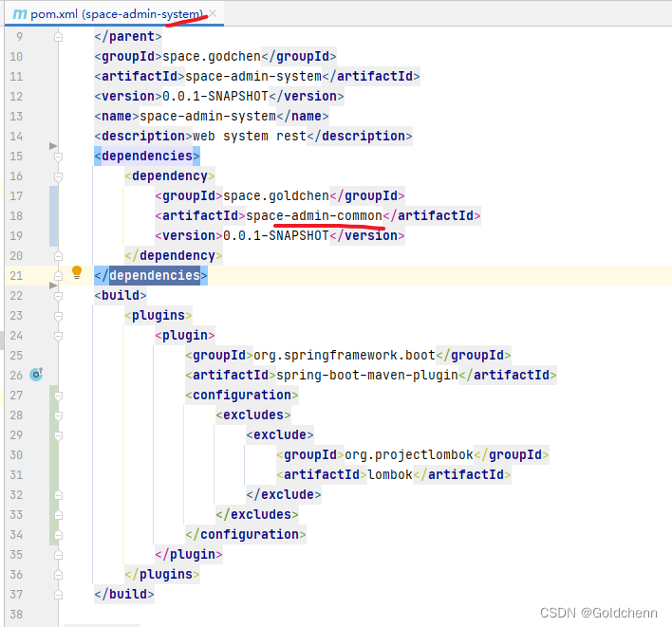Collapse the dependencies tag on line 15

point(59,157)
